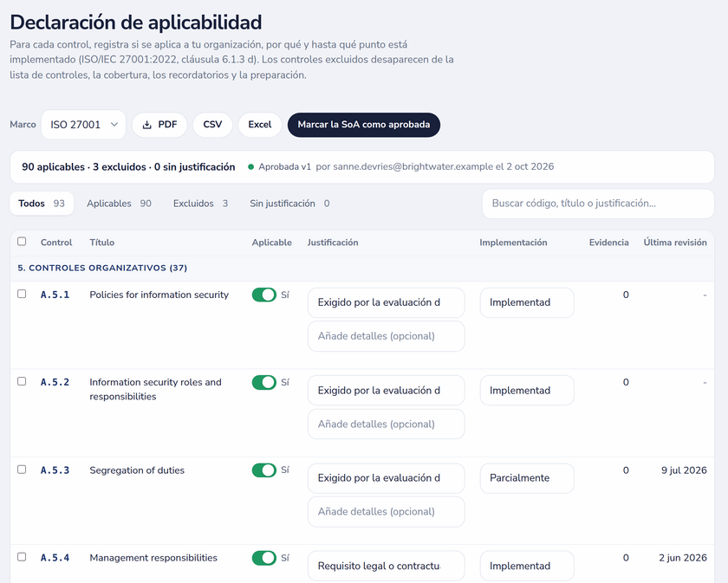The image size is (728, 583).
Task: Open implementation status dropdown for A.5.1
Action: (x=527, y=302)
